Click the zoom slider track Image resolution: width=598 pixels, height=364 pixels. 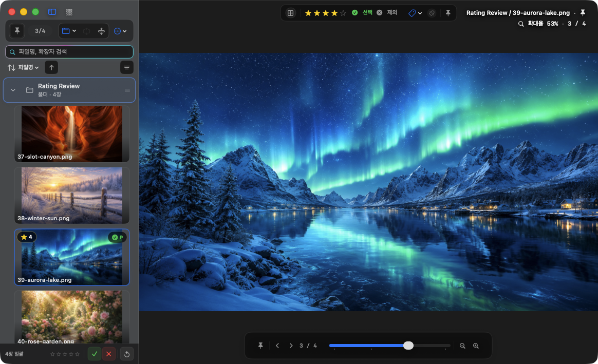tap(390, 346)
